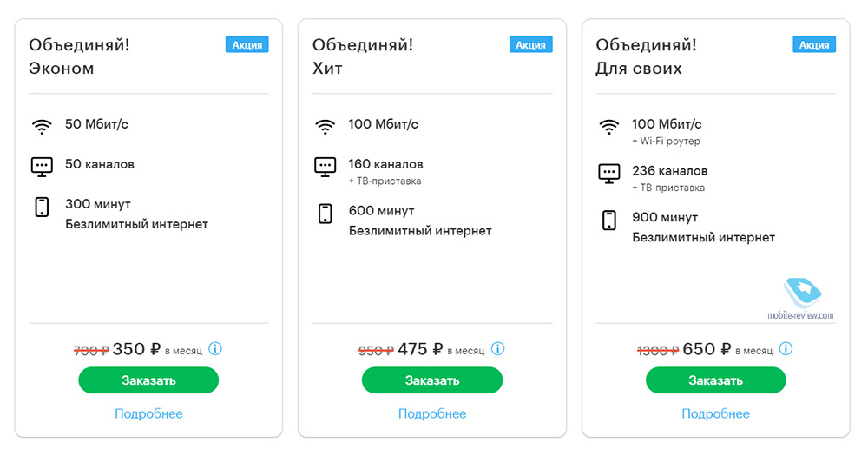This screenshot has width=868, height=462.
Task: Click phone icon next to 600 минут
Action: click(x=325, y=214)
